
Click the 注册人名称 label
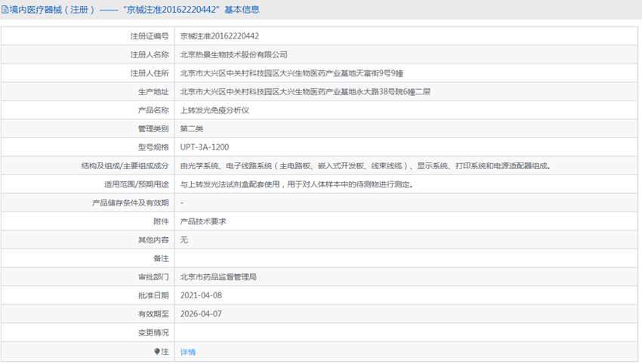(x=150, y=54)
